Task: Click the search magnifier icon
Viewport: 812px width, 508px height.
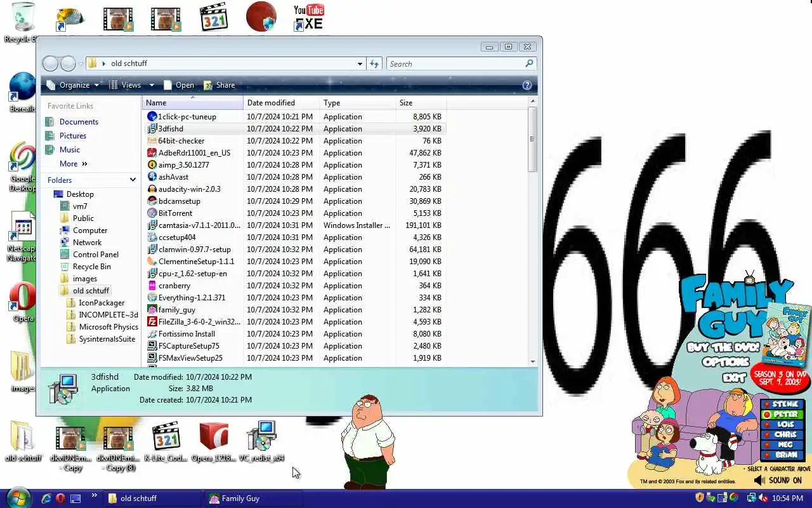Action: pyautogui.click(x=529, y=63)
